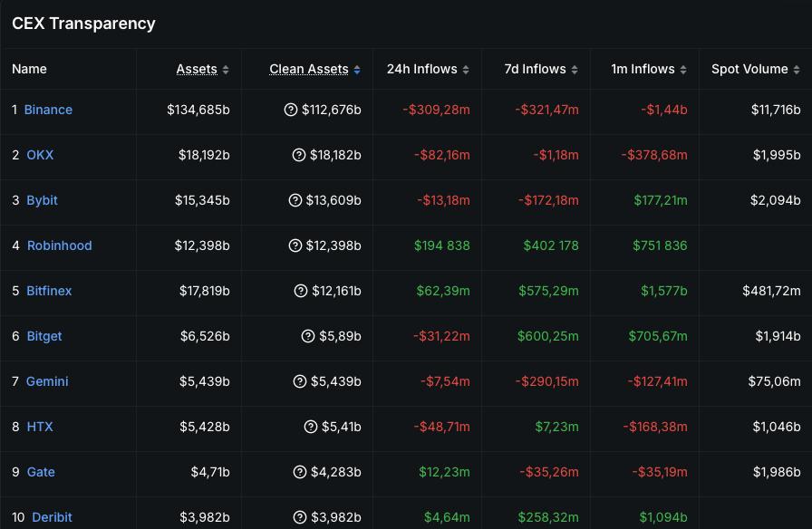Click the help icon beside Robinhood's $12,398b
This screenshot has width=812, height=529.
295,245
